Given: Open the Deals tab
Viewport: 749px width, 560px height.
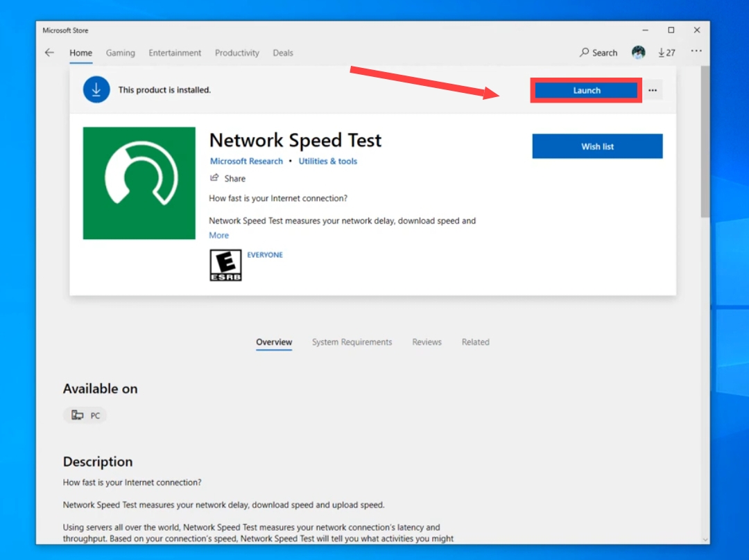Looking at the screenshot, I should pyautogui.click(x=283, y=53).
